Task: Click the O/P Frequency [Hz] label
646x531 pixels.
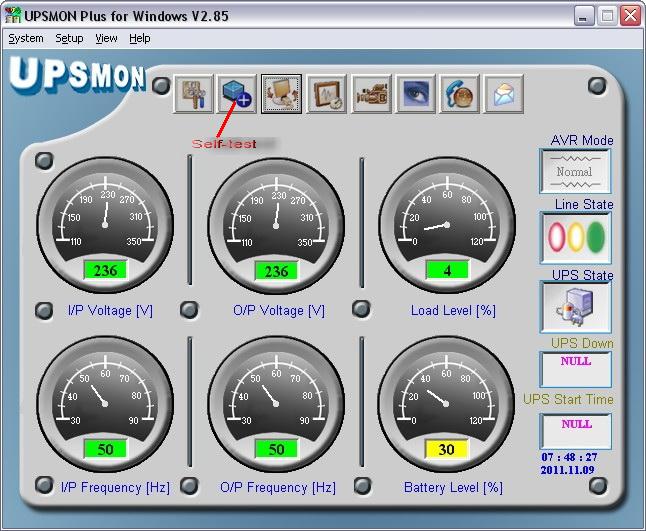Action: point(278,488)
